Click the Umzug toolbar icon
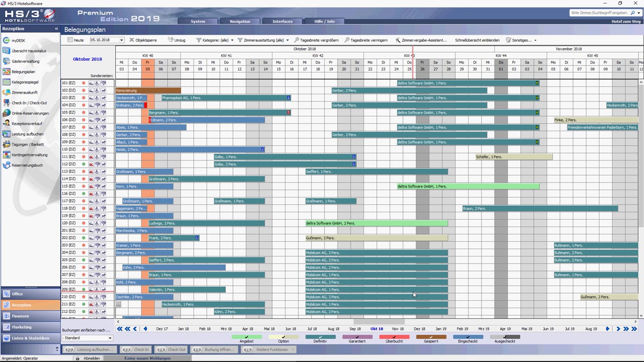 click(170, 40)
